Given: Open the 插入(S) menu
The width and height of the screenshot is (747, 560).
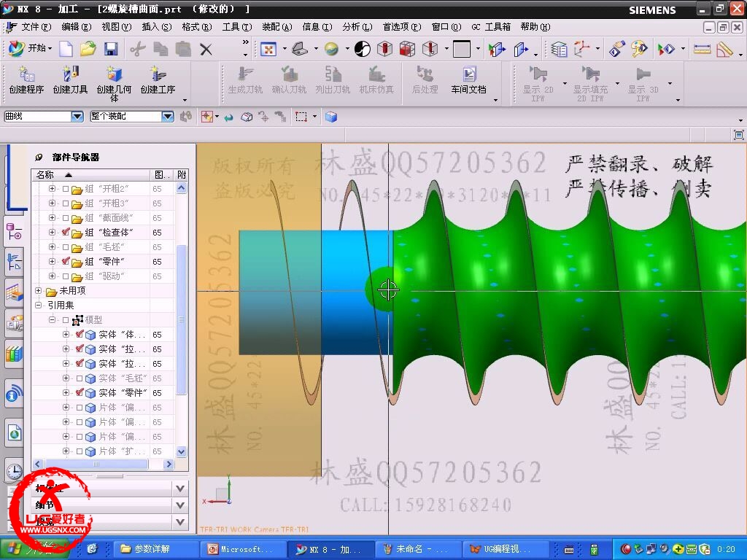Looking at the screenshot, I should [156, 27].
